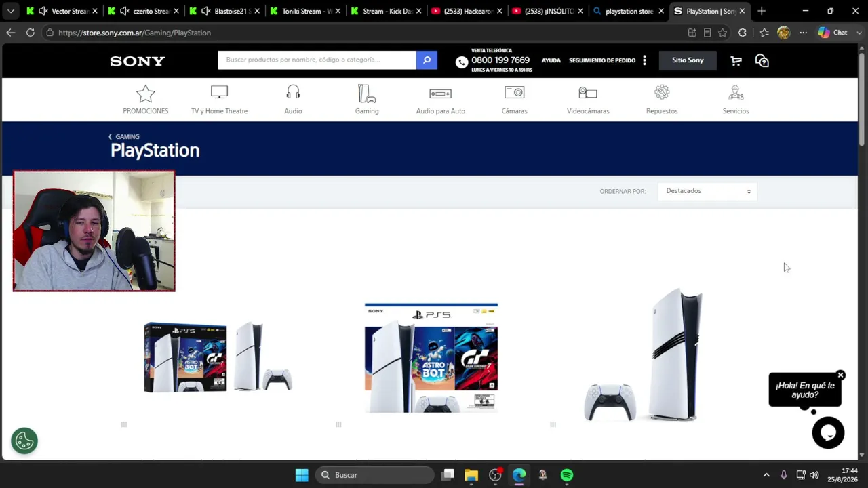This screenshot has height=488, width=868.
Task: Open the browser tab search dropdown
Action: (x=10, y=11)
